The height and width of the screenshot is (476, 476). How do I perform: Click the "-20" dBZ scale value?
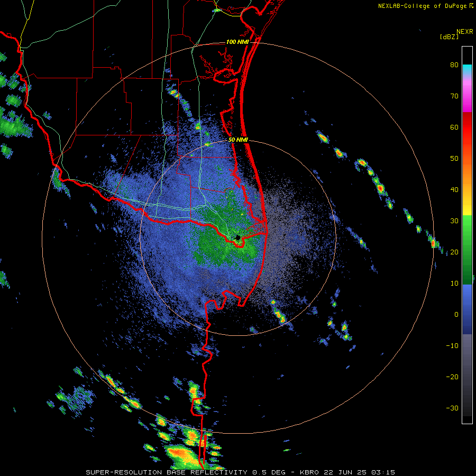click(x=452, y=377)
